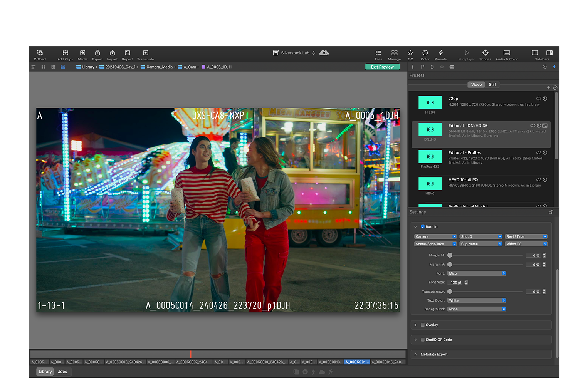Enable the Overlay checkbox
Image resolution: width=588 pixels, height=392 pixels.
tap(423, 325)
